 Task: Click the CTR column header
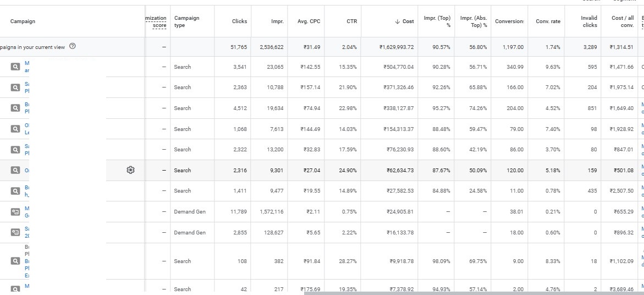351,21
